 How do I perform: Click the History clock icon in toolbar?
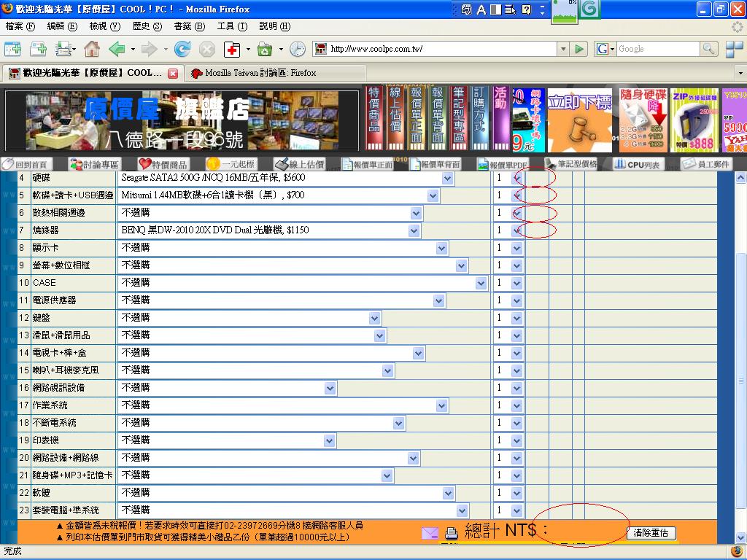298,49
